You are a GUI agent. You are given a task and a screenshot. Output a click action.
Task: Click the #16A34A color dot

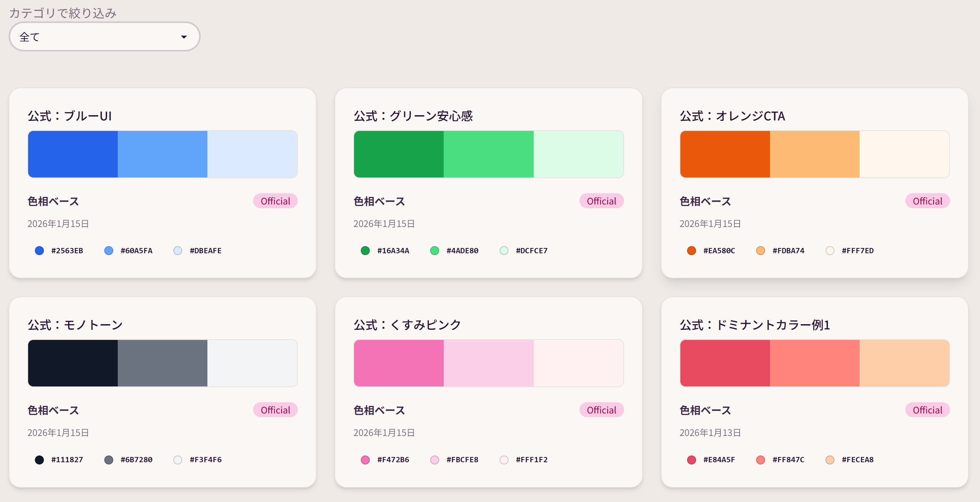[x=365, y=250]
